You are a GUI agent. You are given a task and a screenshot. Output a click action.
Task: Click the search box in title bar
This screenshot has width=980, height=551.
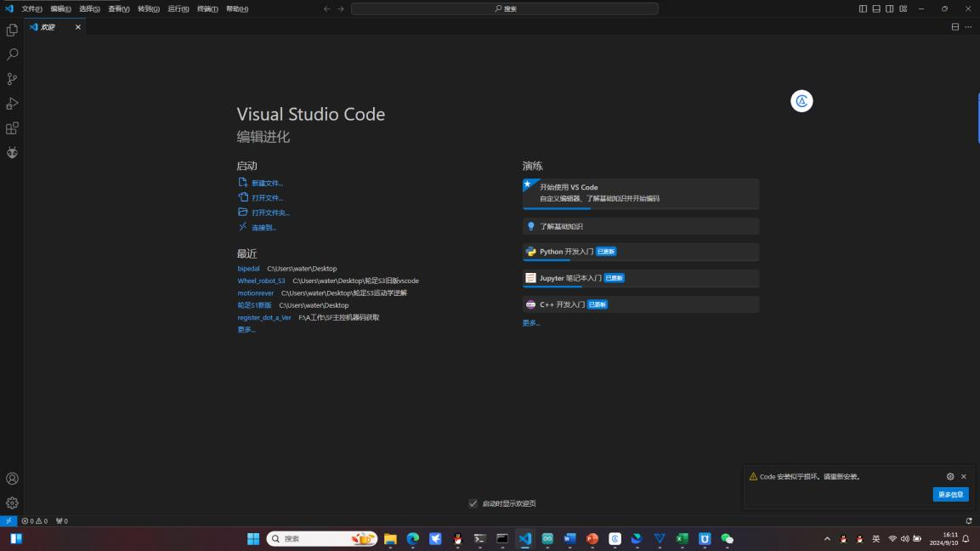[505, 9]
